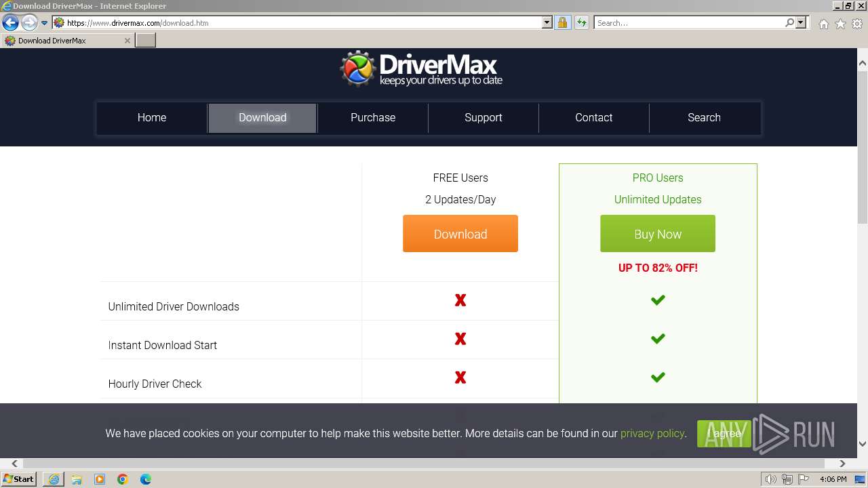The height and width of the screenshot is (488, 868).
Task: Click the horizontal scrollbar left arrow
Action: [15, 464]
